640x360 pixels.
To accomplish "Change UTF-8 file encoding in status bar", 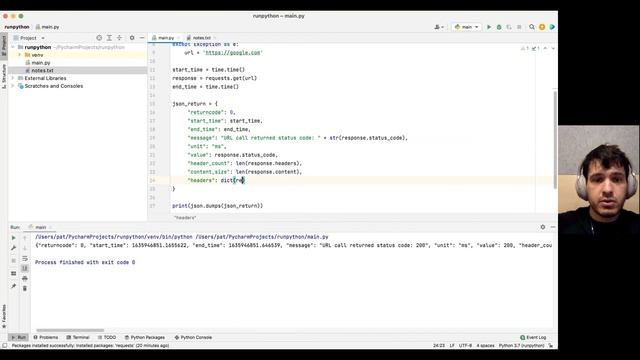I will click(x=465, y=346).
